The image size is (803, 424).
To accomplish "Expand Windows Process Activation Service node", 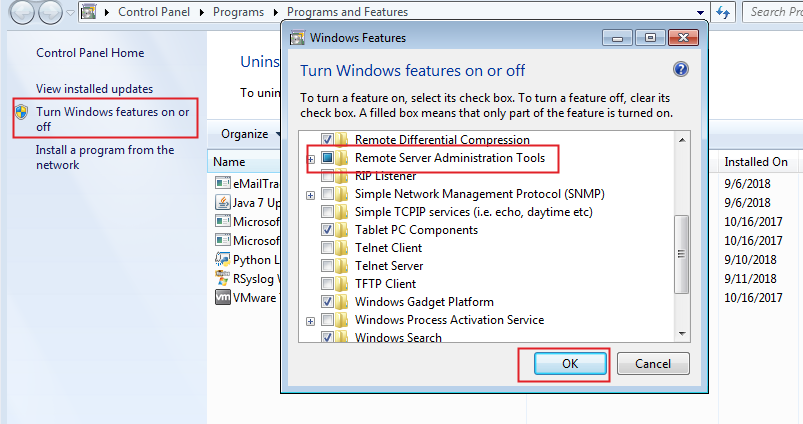I will coord(310,322).
